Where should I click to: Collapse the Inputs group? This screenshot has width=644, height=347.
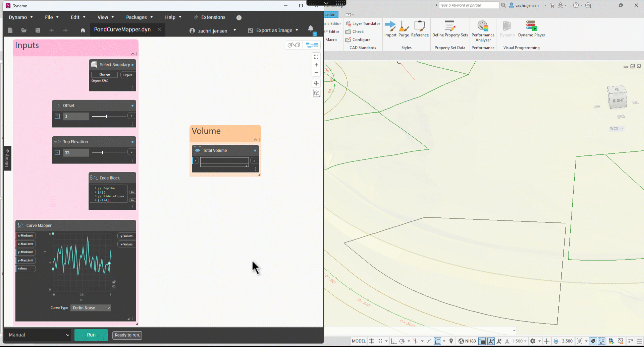point(133,54)
